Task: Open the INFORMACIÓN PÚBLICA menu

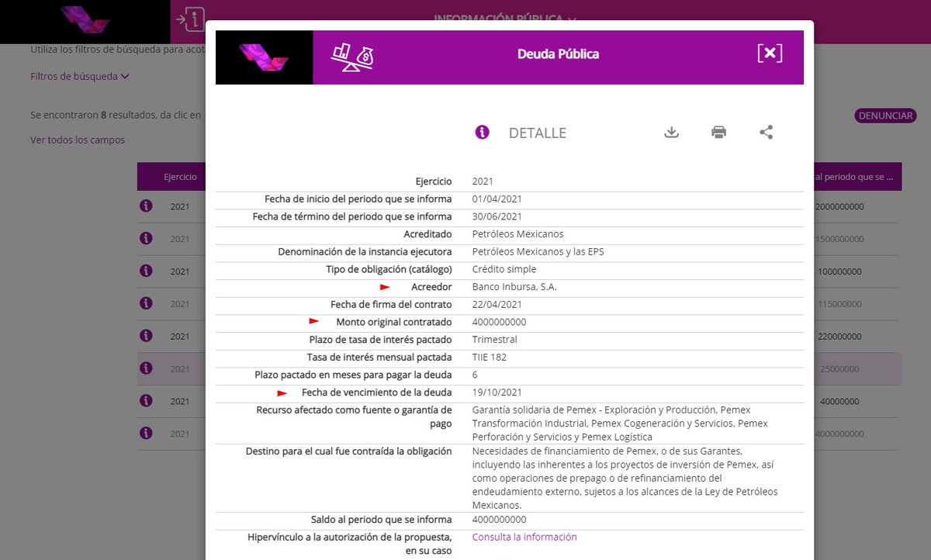Action: point(504,19)
